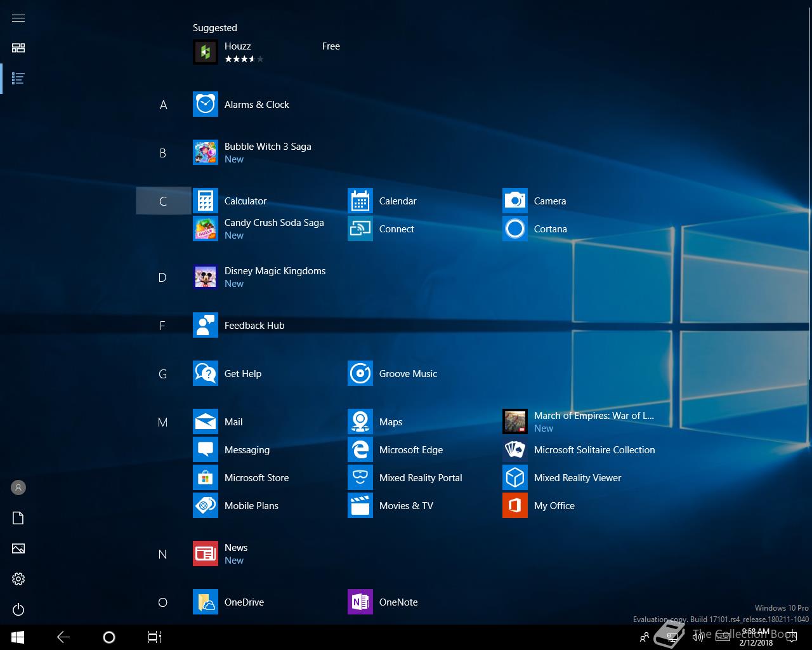Open Mobile Plans icon
812x650 pixels.
click(206, 505)
